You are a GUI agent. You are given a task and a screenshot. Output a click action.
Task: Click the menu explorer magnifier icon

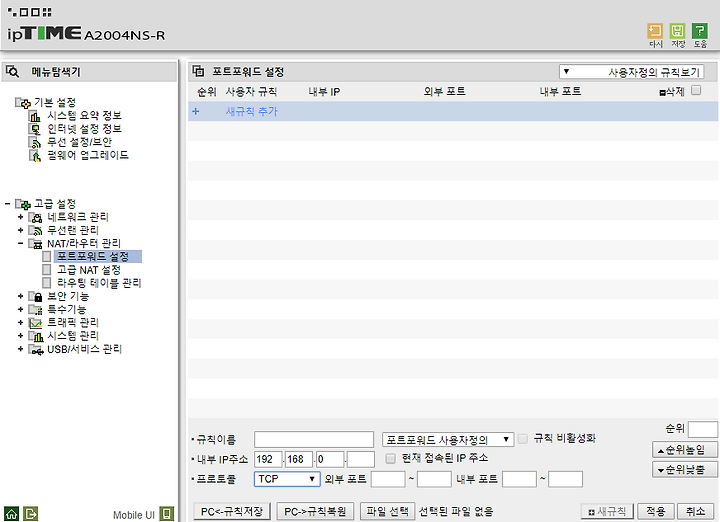[12, 71]
